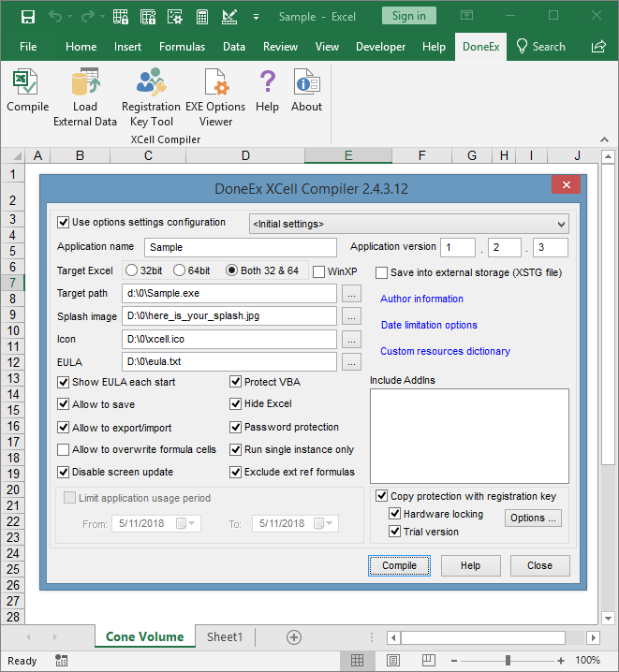Click the Include AddIns list box
Viewport: 619px width, 672px height.
point(469,436)
